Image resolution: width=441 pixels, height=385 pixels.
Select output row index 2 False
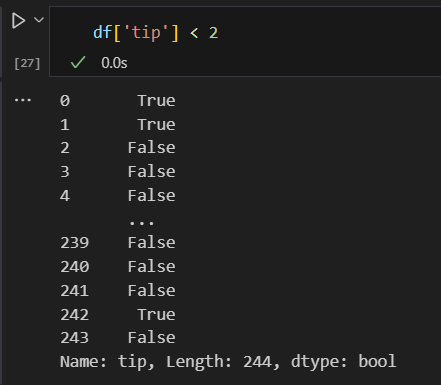point(118,148)
